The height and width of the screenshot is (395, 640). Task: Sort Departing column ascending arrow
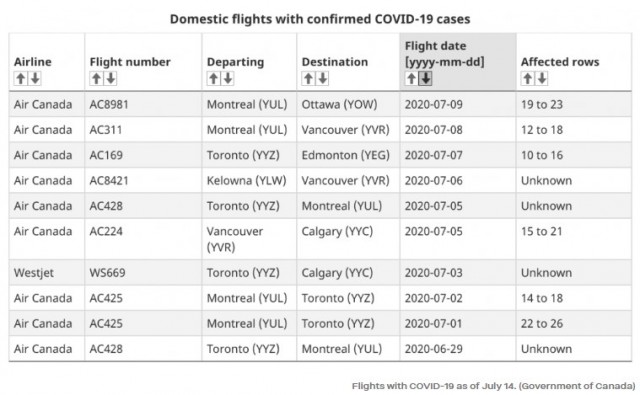tap(213, 78)
